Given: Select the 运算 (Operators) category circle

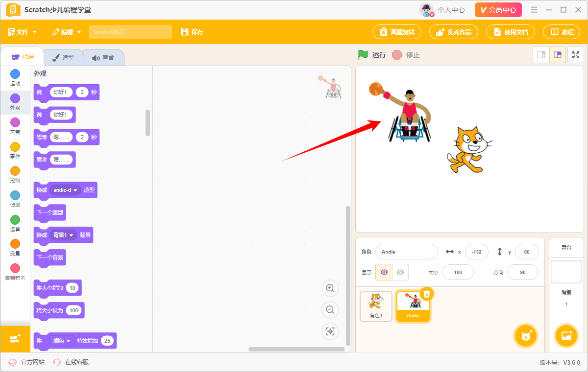Looking at the screenshot, I should pyautogui.click(x=15, y=220).
